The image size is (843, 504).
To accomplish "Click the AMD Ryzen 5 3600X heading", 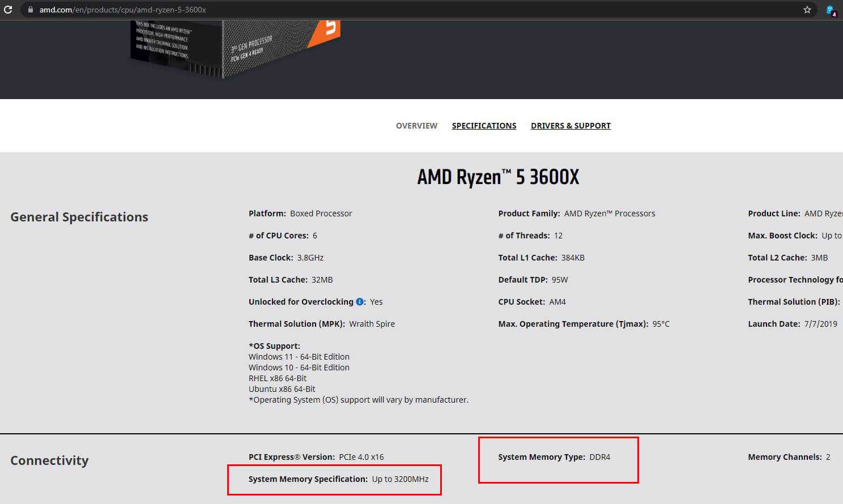I will coord(498,177).
